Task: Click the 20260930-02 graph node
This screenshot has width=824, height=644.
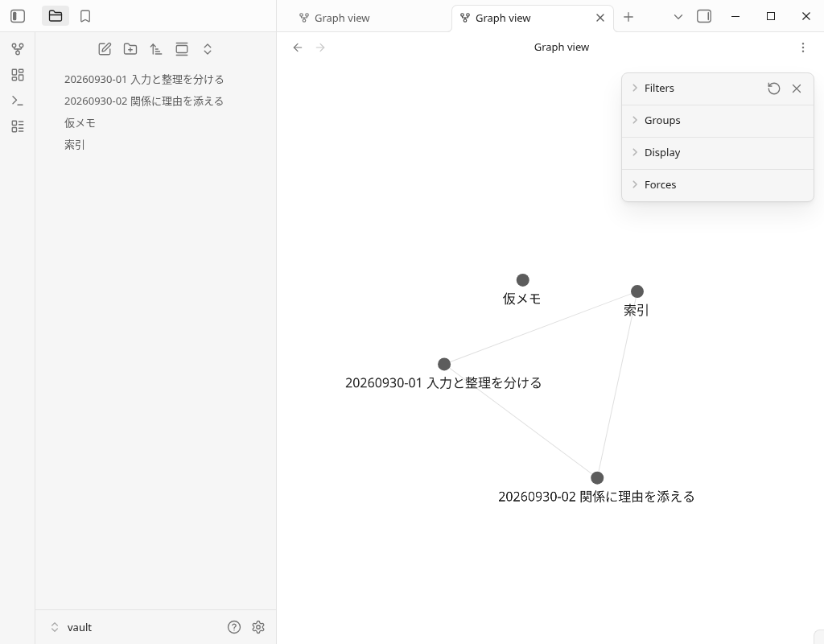Action: pyautogui.click(x=597, y=478)
